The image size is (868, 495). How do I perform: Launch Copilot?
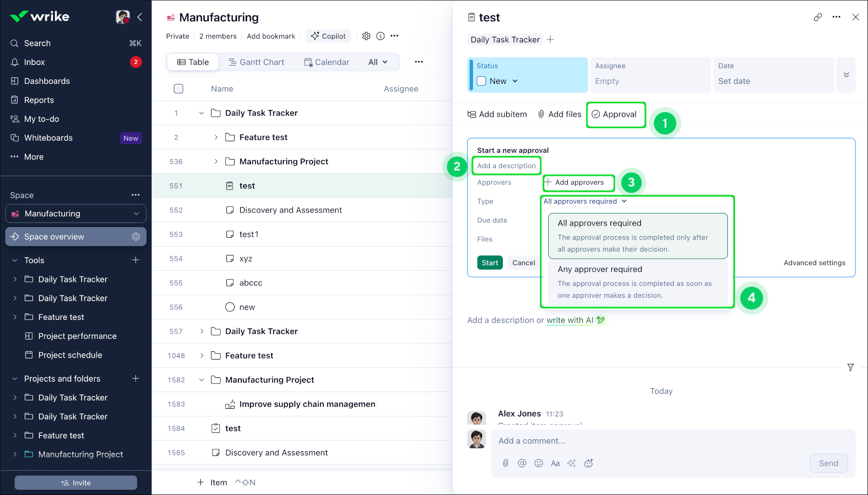[328, 36]
